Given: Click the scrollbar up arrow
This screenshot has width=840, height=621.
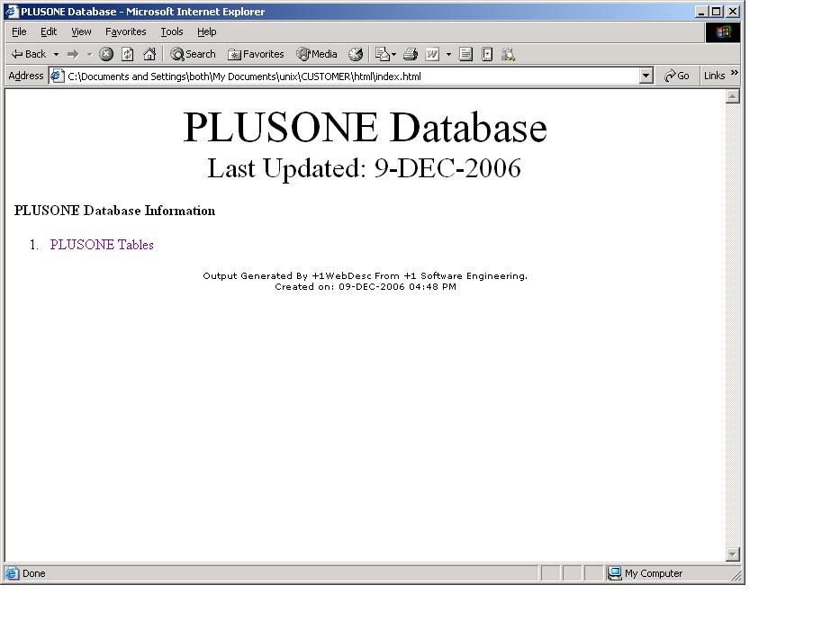Looking at the screenshot, I should (732, 96).
